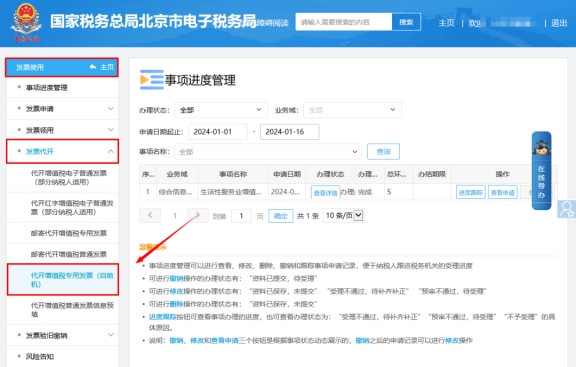Click the start date field 2024-01-01
576x367 pixels.
click(217, 132)
